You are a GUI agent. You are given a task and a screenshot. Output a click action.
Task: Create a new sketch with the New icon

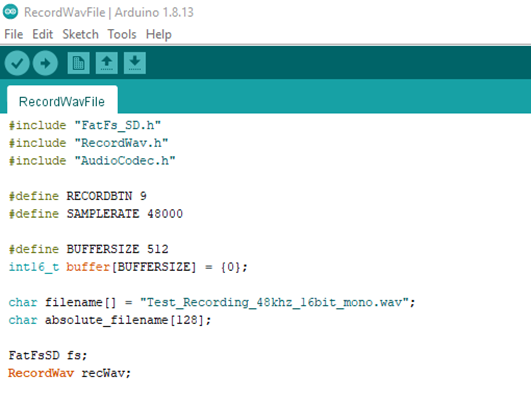pos(78,63)
